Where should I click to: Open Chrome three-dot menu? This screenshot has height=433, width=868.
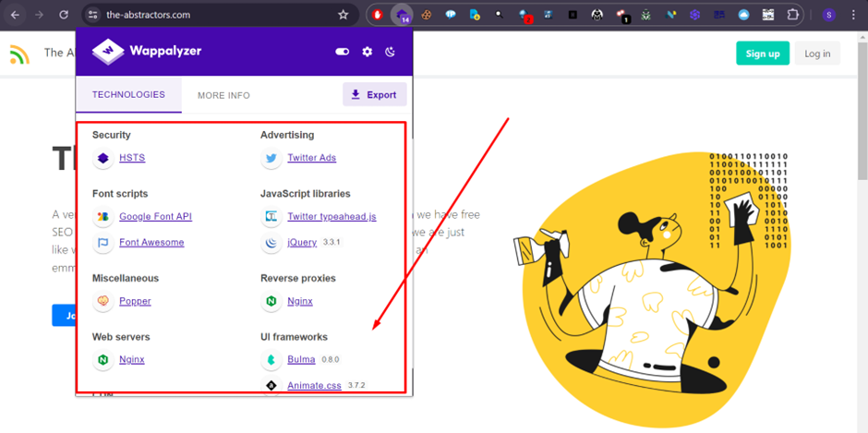[x=853, y=15]
